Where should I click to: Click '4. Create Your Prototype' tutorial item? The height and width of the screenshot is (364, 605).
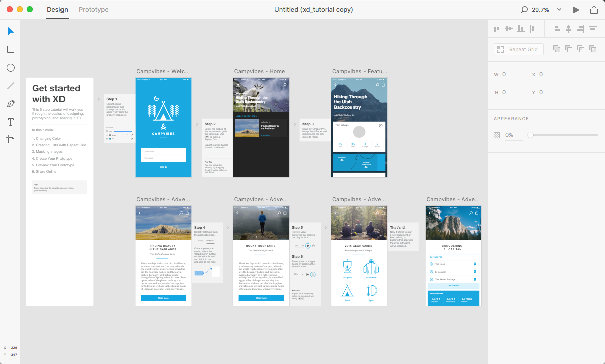[x=52, y=158]
